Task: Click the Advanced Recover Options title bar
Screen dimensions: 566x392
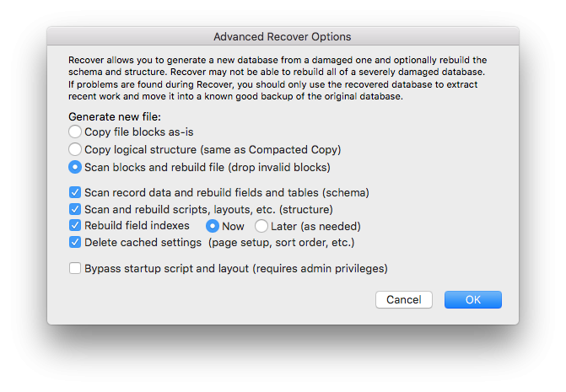Action: click(x=283, y=36)
